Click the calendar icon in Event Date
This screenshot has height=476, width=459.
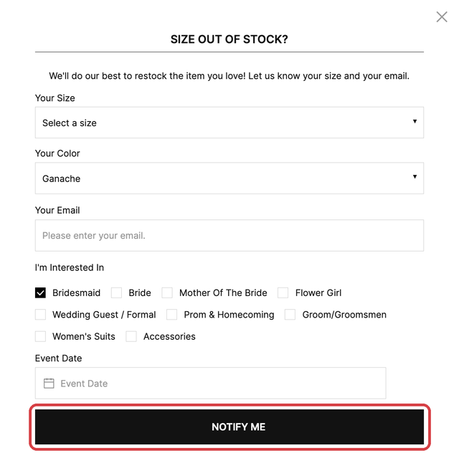pyautogui.click(x=49, y=383)
